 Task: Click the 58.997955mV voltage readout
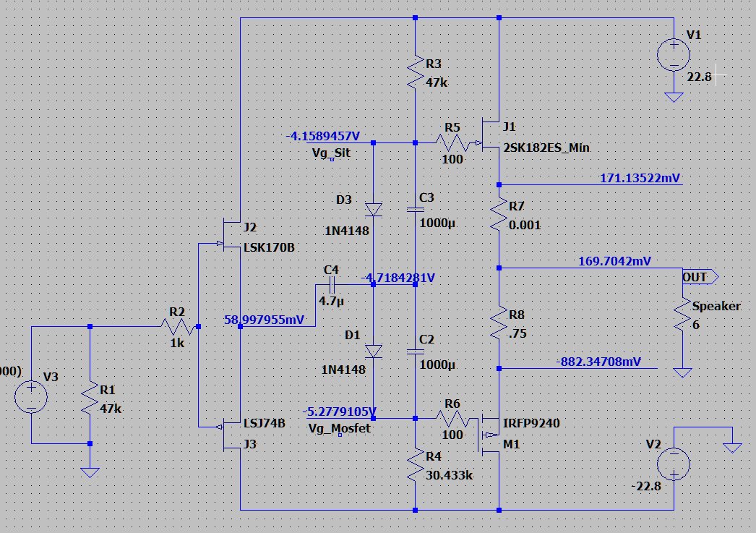[265, 320]
